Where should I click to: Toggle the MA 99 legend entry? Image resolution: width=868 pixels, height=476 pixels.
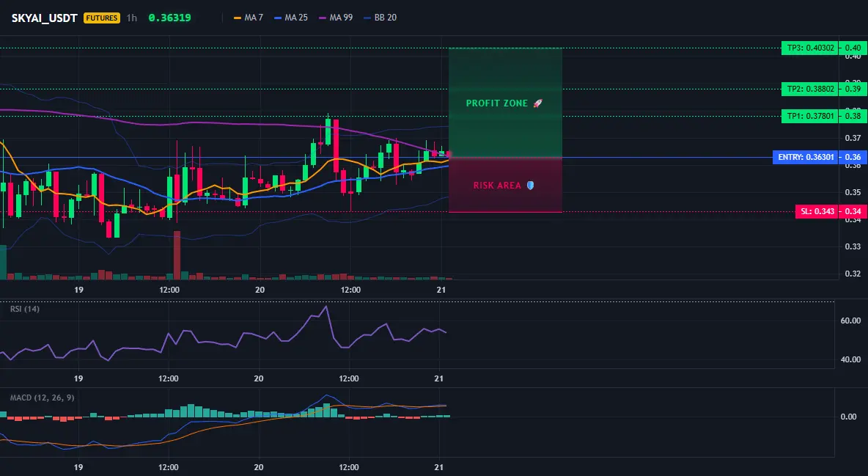[x=336, y=18]
